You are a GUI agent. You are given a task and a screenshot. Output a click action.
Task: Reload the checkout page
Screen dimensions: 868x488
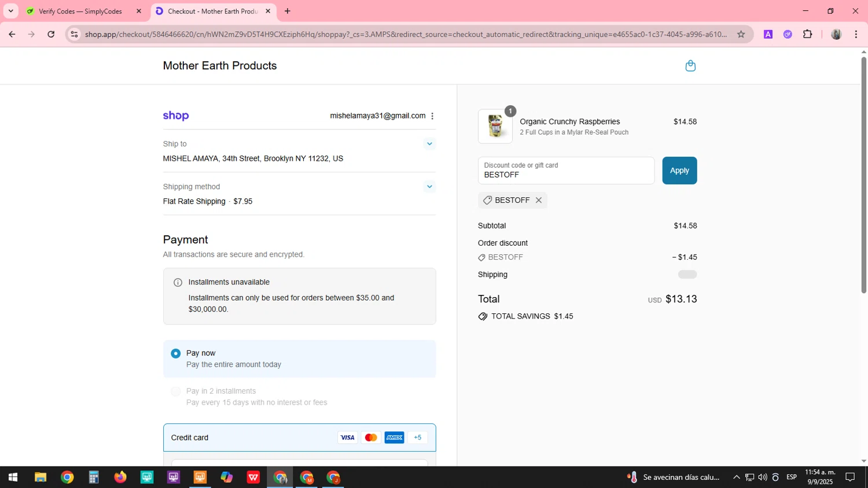pos(51,34)
